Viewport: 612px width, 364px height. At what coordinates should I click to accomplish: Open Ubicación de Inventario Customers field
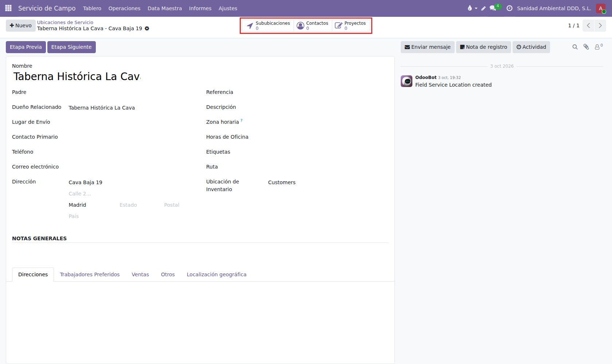(x=328, y=182)
